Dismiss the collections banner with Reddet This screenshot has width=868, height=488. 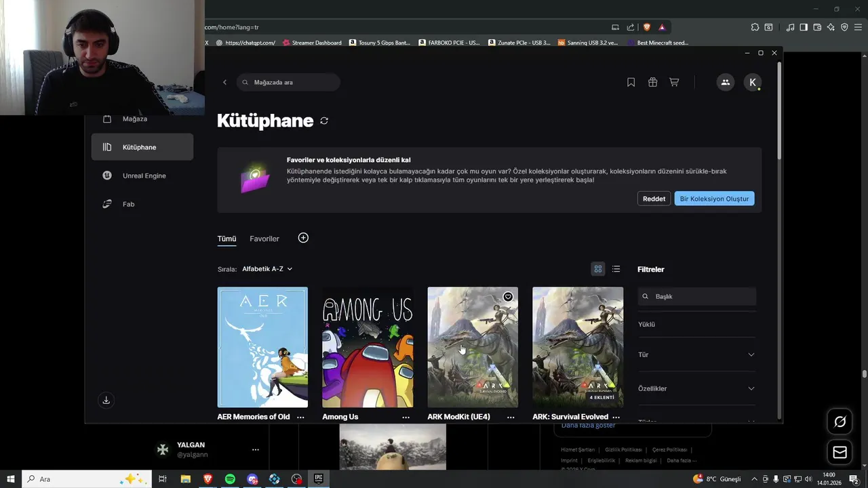click(654, 199)
